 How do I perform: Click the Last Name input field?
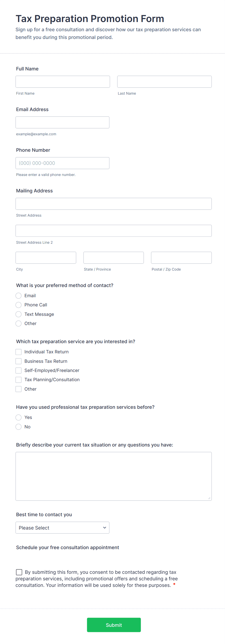click(164, 82)
